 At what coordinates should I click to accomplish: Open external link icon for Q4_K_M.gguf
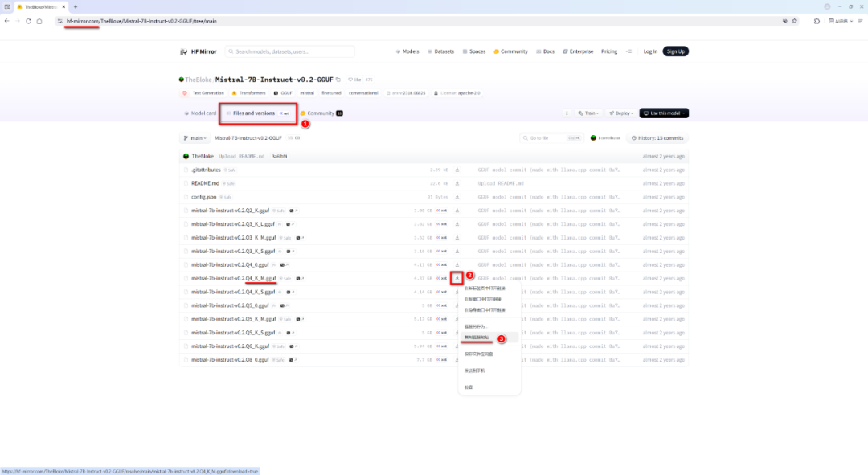(300, 278)
